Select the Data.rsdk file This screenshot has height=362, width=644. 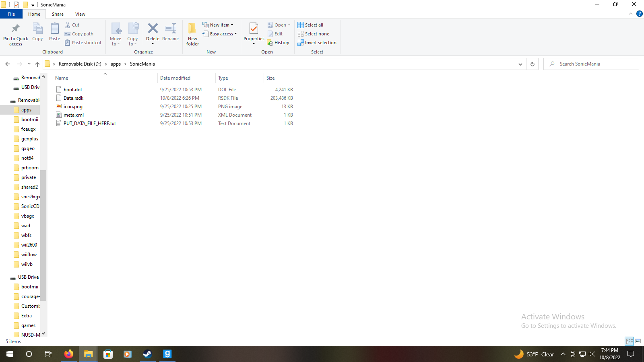pos(73,98)
